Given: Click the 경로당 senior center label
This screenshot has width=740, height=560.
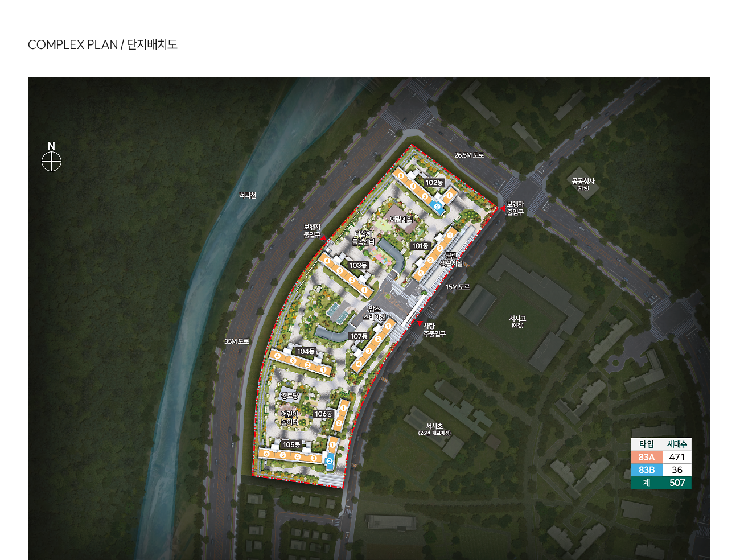Looking at the screenshot, I should pos(290,395).
